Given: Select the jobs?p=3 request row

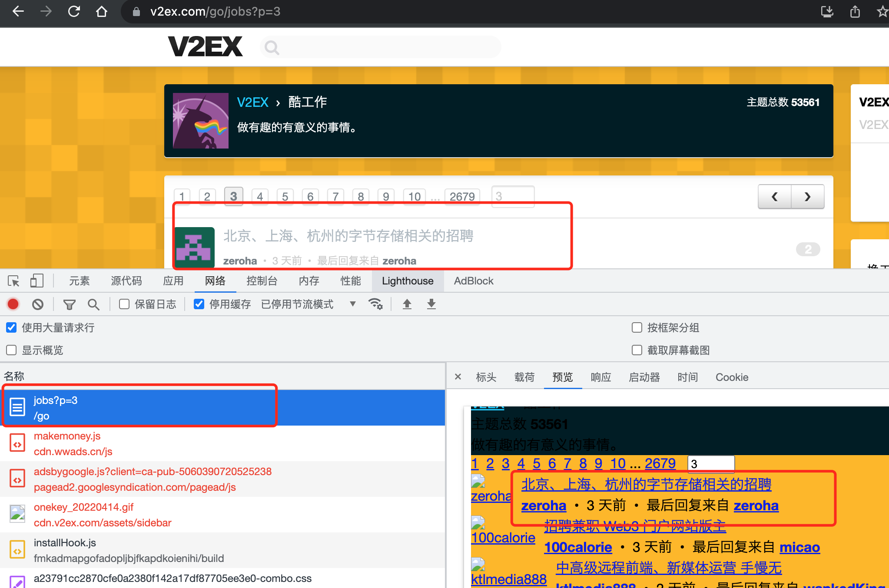Looking at the screenshot, I should point(222,408).
